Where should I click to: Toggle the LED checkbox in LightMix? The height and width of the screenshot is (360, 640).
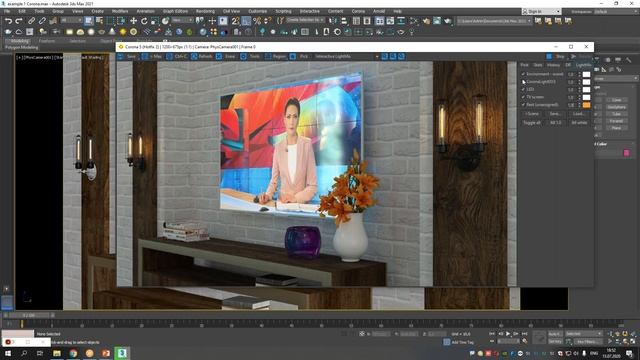click(523, 89)
